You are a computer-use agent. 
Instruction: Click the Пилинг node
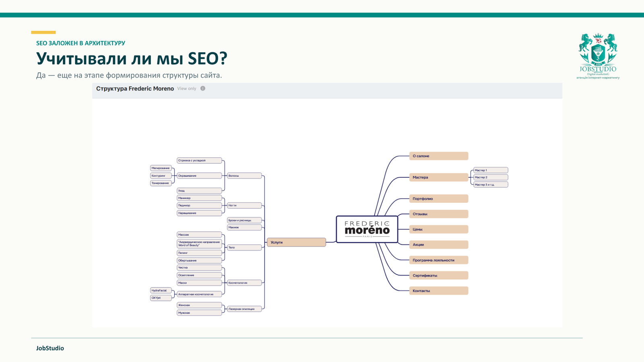(x=199, y=253)
